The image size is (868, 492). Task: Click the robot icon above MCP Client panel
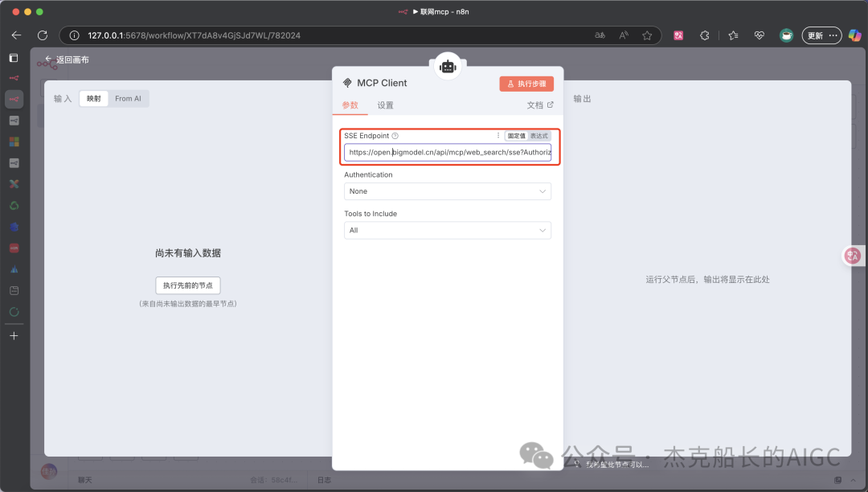pos(448,67)
